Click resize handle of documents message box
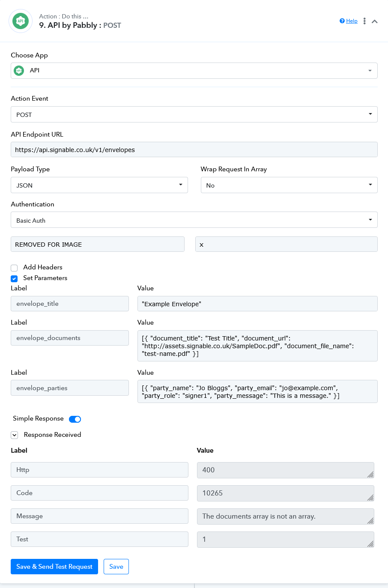 click(370, 520)
